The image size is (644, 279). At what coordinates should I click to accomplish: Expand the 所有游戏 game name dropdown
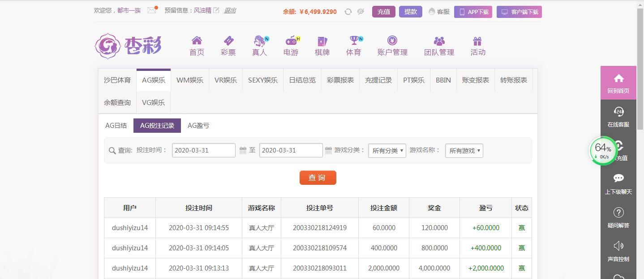point(464,150)
